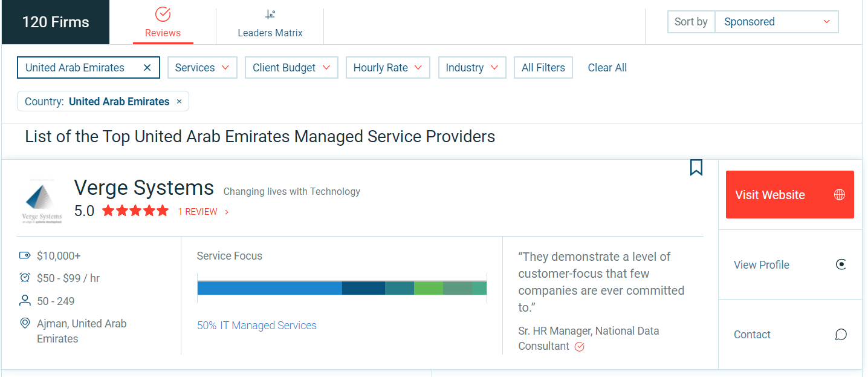Click the Clear All link

point(607,68)
